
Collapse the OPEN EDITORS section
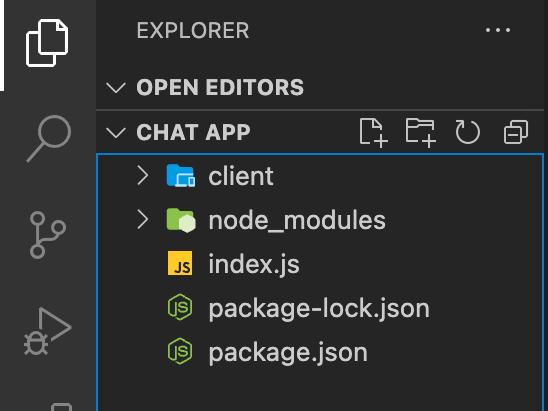(116, 87)
